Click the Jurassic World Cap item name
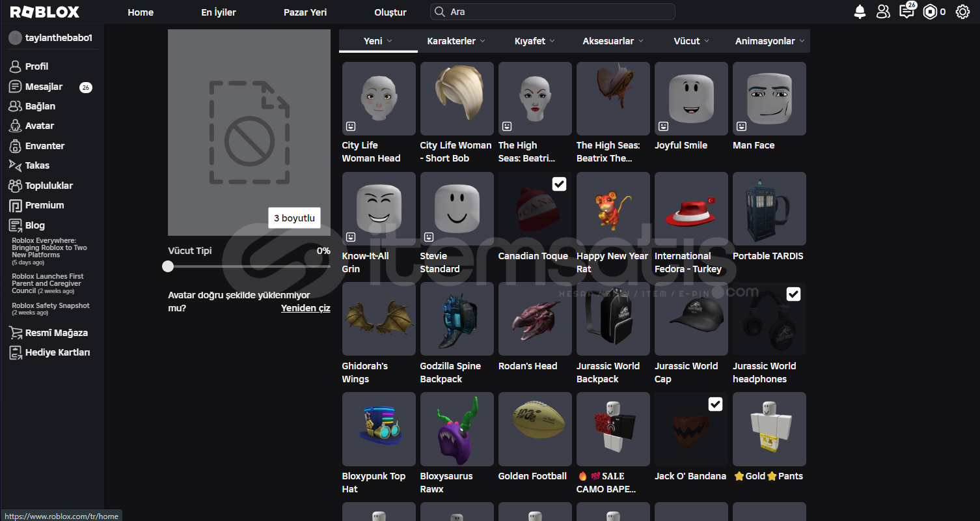The width and height of the screenshot is (980, 521). pyautogui.click(x=686, y=373)
